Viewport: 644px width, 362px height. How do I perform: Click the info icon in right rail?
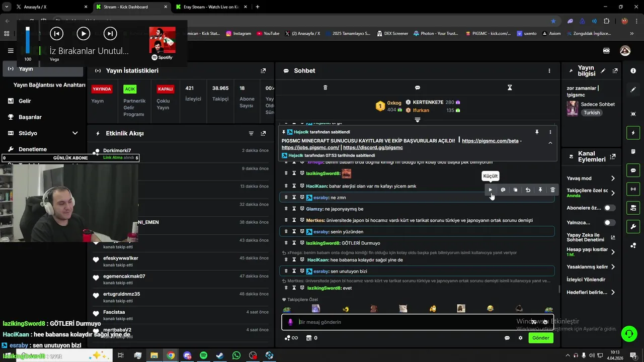633,71
